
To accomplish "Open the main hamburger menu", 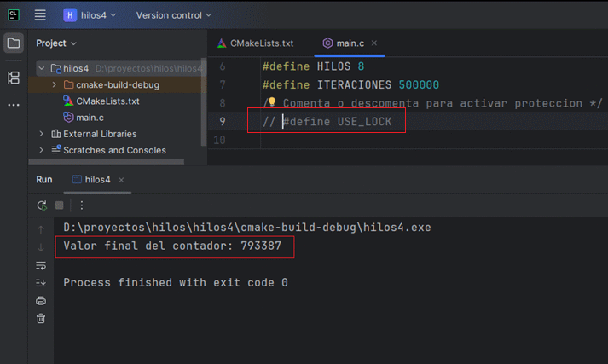I will (40, 14).
